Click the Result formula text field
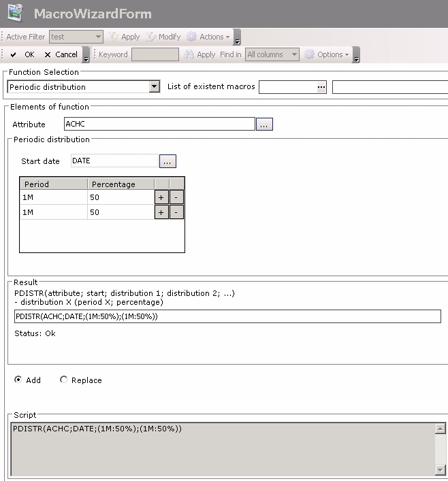 point(227,316)
